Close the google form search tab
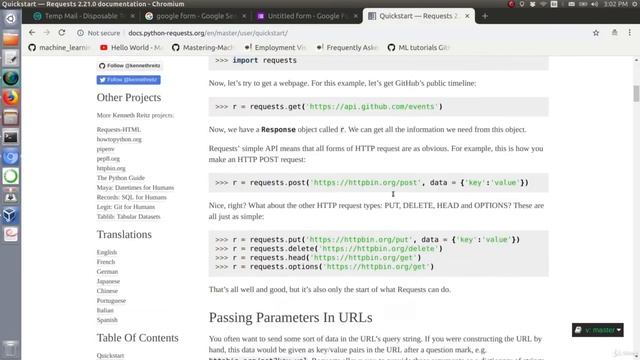This screenshot has width=640, height=360. [244, 16]
